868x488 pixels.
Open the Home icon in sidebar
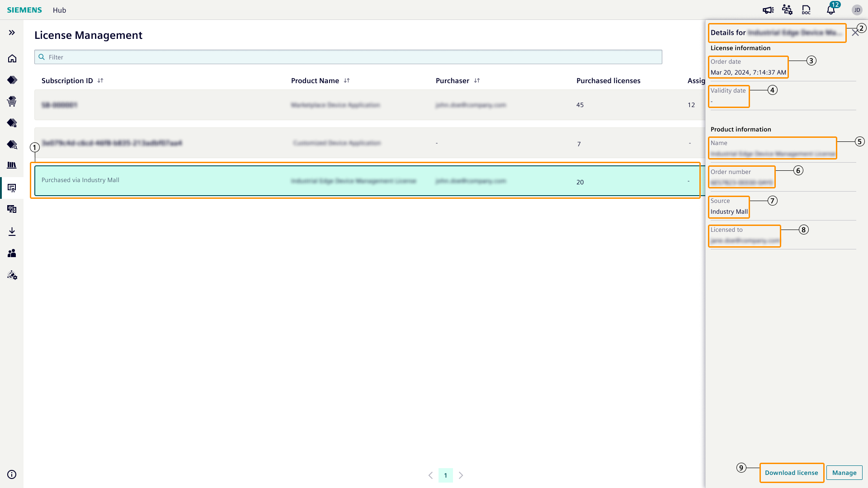tap(12, 59)
